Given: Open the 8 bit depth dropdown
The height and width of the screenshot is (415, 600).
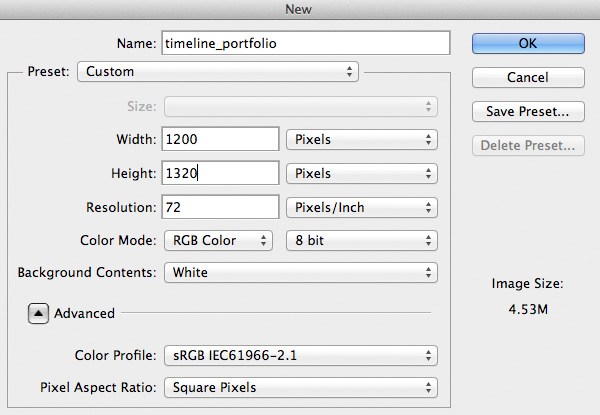Looking at the screenshot, I should coord(362,240).
